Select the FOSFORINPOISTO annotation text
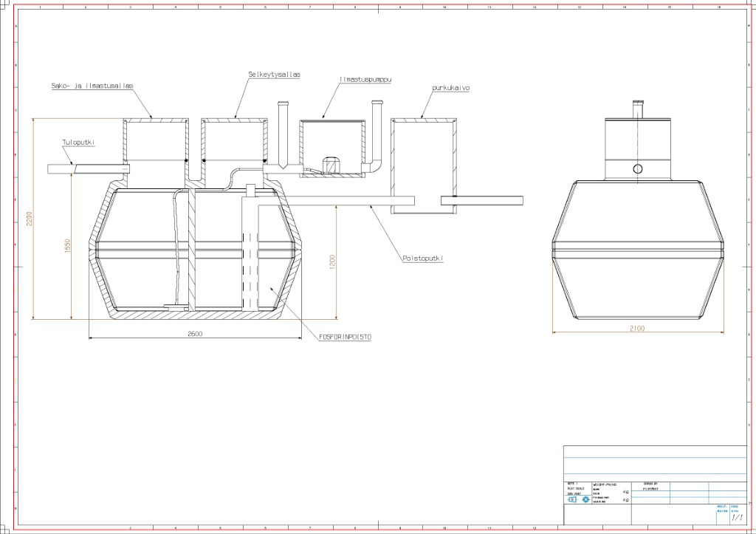This screenshot has height=534, width=756. coord(345,337)
